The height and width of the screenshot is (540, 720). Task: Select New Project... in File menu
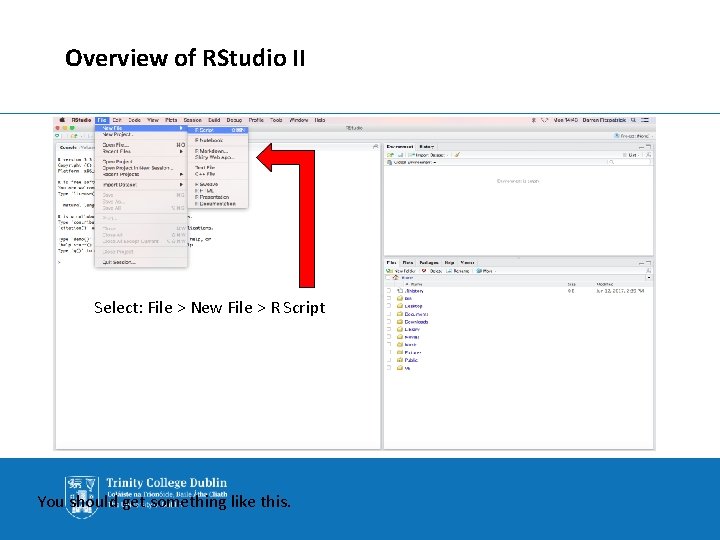pos(141,135)
